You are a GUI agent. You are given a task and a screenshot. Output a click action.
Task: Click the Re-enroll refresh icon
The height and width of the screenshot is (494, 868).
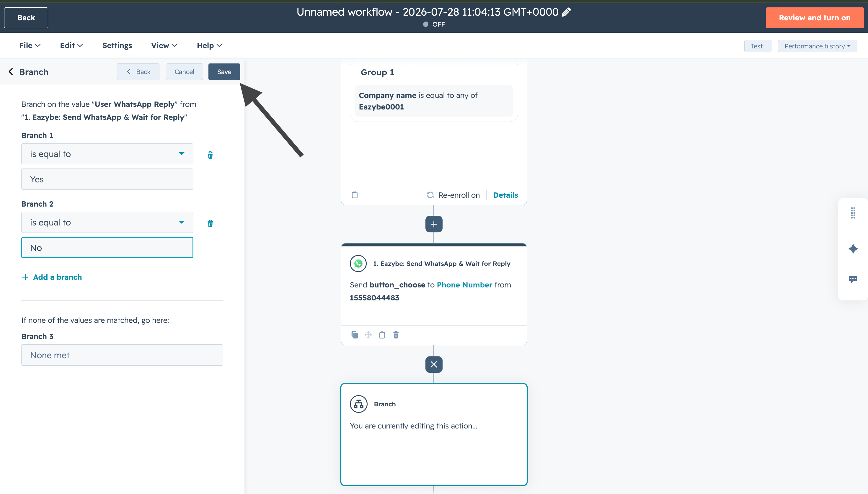tap(430, 195)
